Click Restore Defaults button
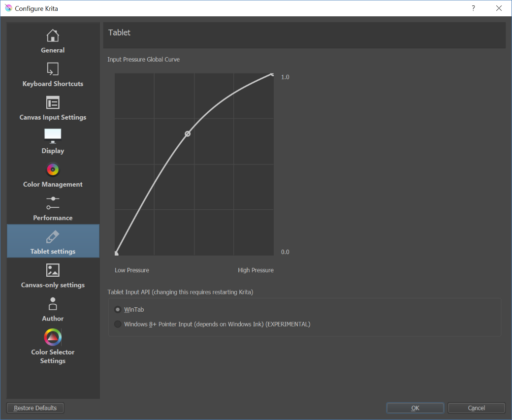This screenshot has width=512, height=420. [x=35, y=408]
